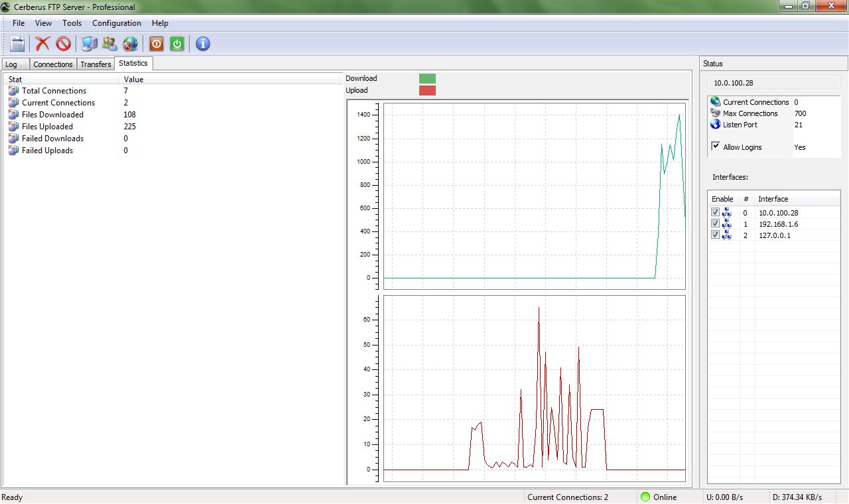849x504 pixels.
Task: Click the value 225 for Files Uploaded
Action: tap(130, 127)
